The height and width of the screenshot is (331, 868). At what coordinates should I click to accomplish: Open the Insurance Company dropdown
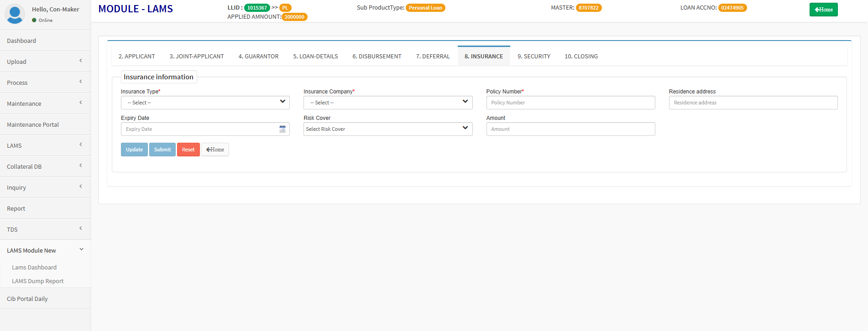click(x=387, y=103)
